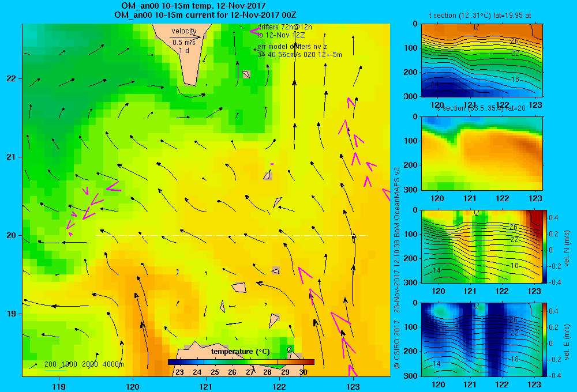Viewport: 577px width, 392px height.
Task: Click the 'err model drifters nv z' text
Action: tap(292, 47)
